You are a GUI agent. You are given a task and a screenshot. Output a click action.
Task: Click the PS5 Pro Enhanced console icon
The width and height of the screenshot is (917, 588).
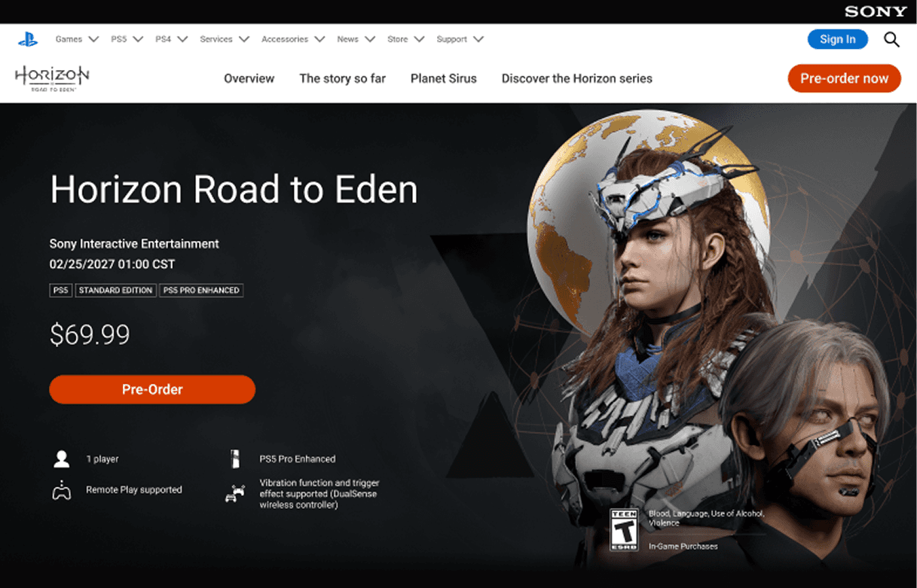(x=234, y=459)
